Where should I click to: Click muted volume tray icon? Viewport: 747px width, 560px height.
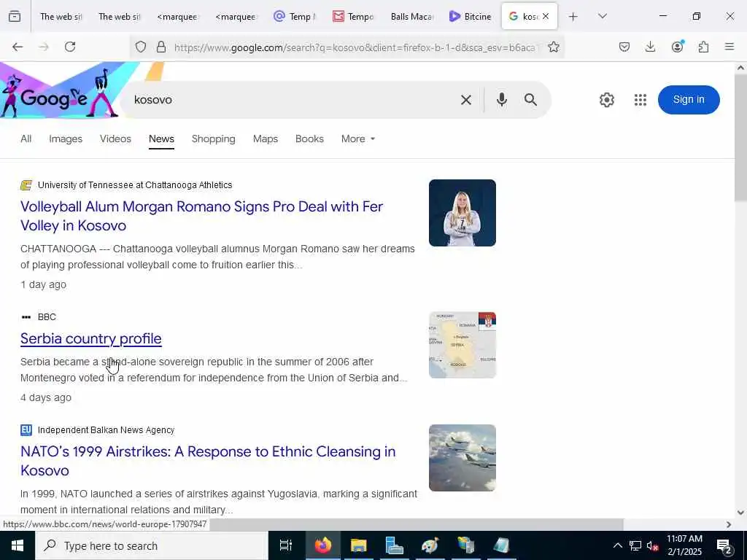coord(652,545)
